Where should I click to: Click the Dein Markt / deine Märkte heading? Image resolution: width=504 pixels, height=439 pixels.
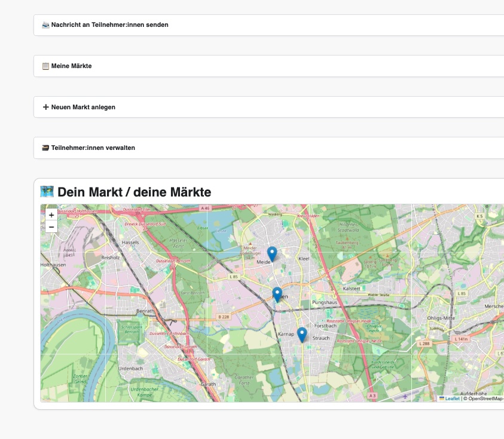coord(135,192)
